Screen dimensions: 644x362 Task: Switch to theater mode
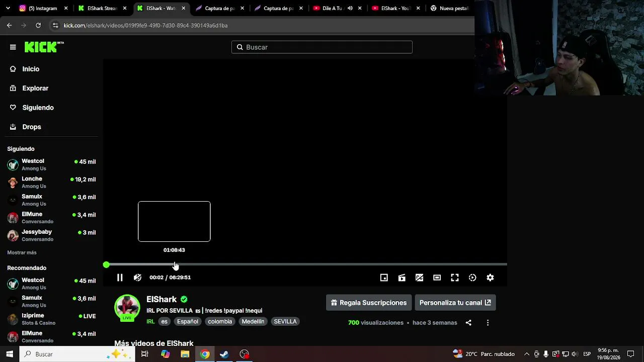437,278
